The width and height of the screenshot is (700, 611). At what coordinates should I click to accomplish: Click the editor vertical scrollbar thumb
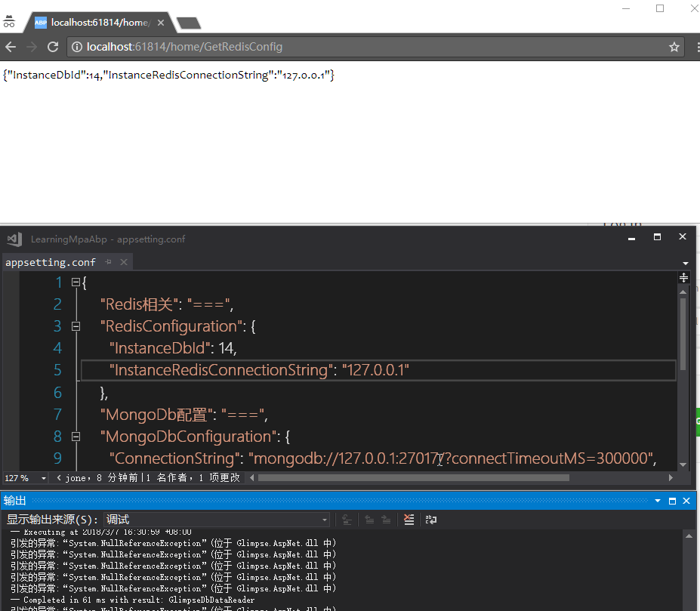[x=683, y=334]
